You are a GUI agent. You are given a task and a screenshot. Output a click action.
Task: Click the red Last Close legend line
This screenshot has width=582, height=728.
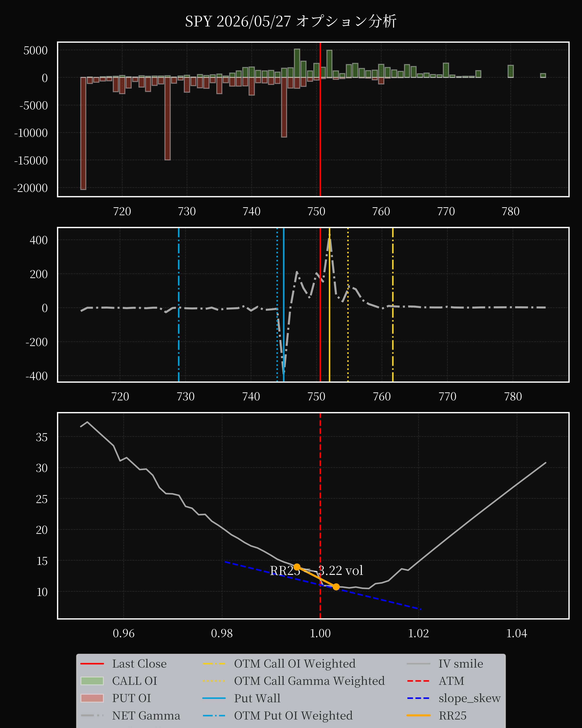[x=92, y=664]
